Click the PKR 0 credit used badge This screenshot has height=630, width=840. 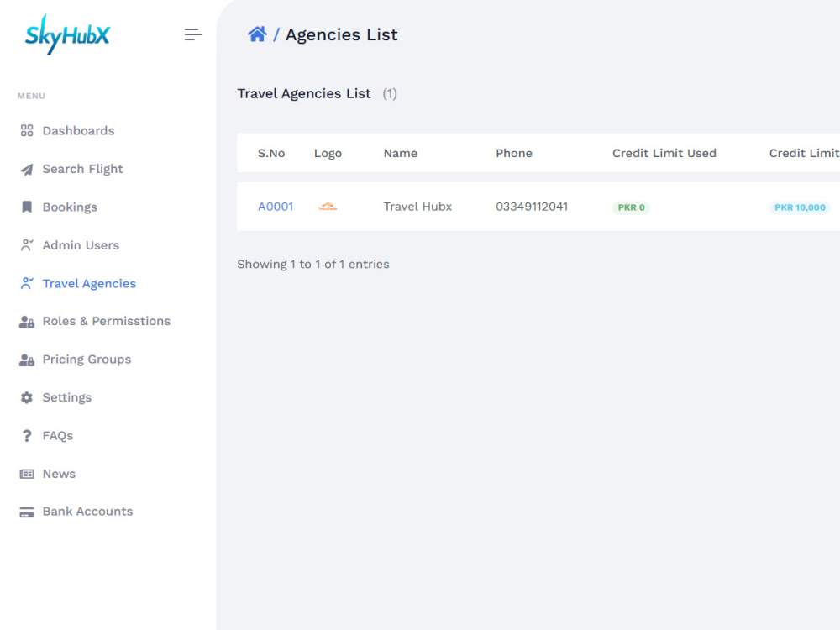click(631, 207)
